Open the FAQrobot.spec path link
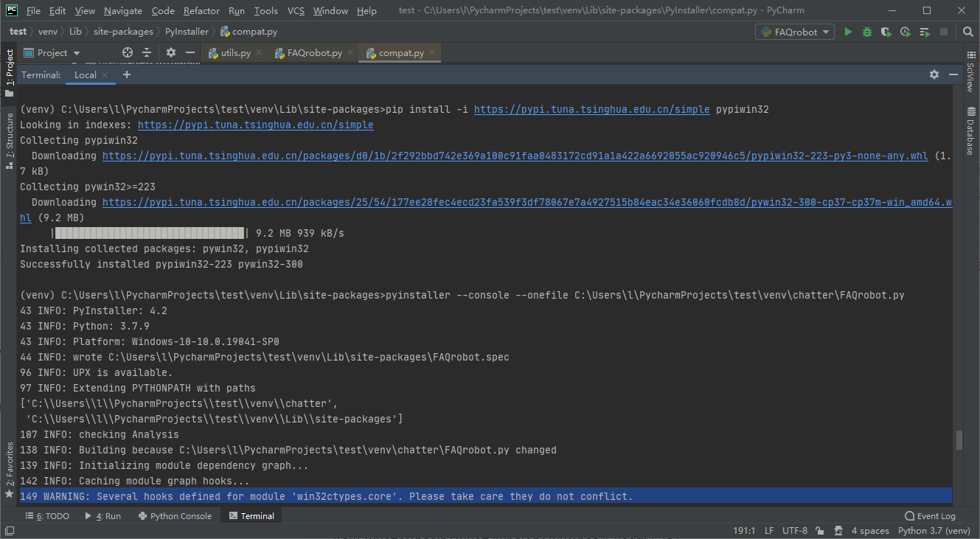 point(309,357)
